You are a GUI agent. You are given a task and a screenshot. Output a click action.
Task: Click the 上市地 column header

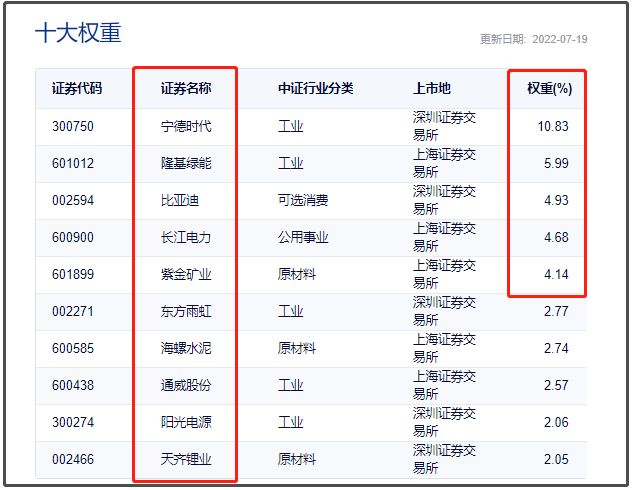click(x=432, y=89)
